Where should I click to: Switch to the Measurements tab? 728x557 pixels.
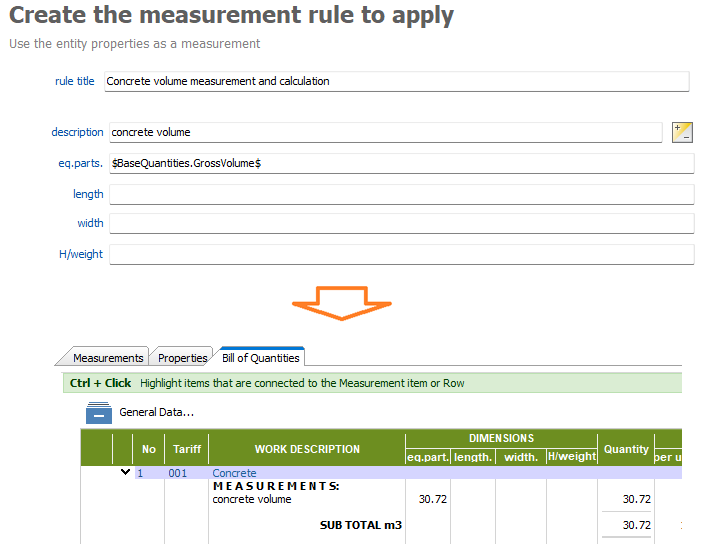point(108,358)
